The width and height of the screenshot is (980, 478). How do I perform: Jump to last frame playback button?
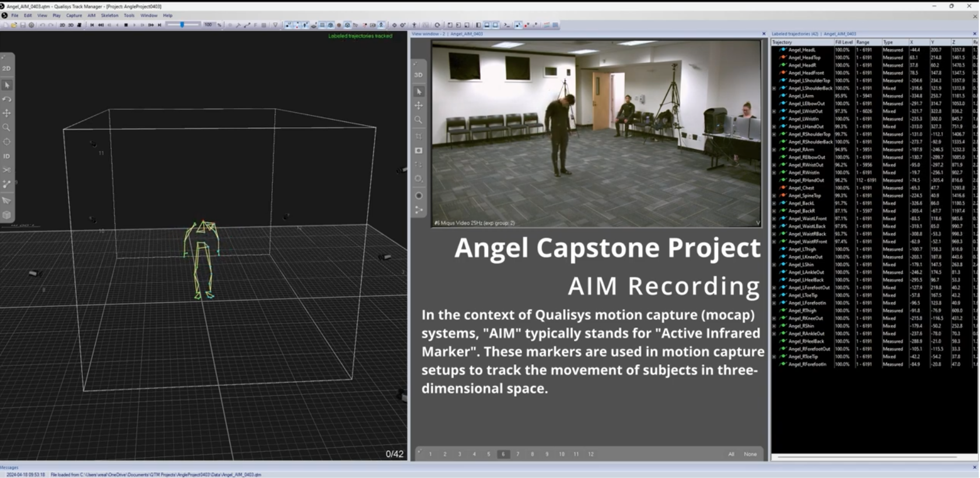[159, 25]
